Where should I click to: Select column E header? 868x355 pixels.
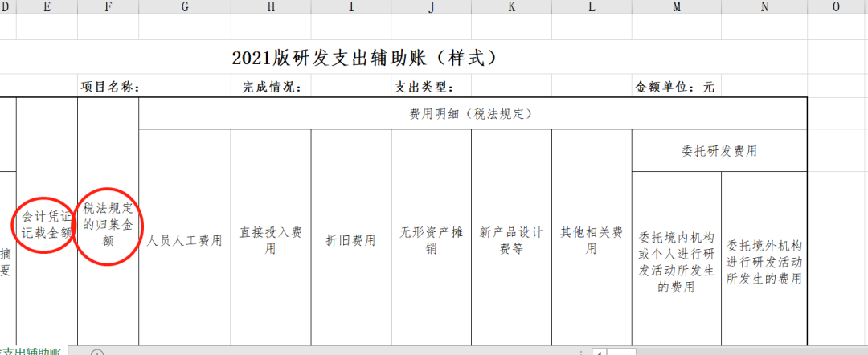[47, 6]
